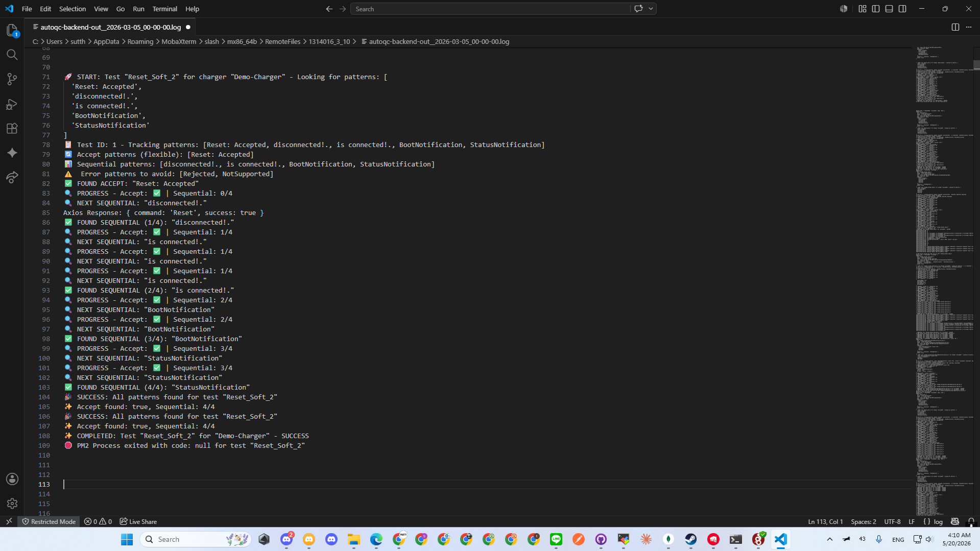Image resolution: width=980 pixels, height=551 pixels.
Task: Open the Windows Start button
Action: click(x=127, y=539)
